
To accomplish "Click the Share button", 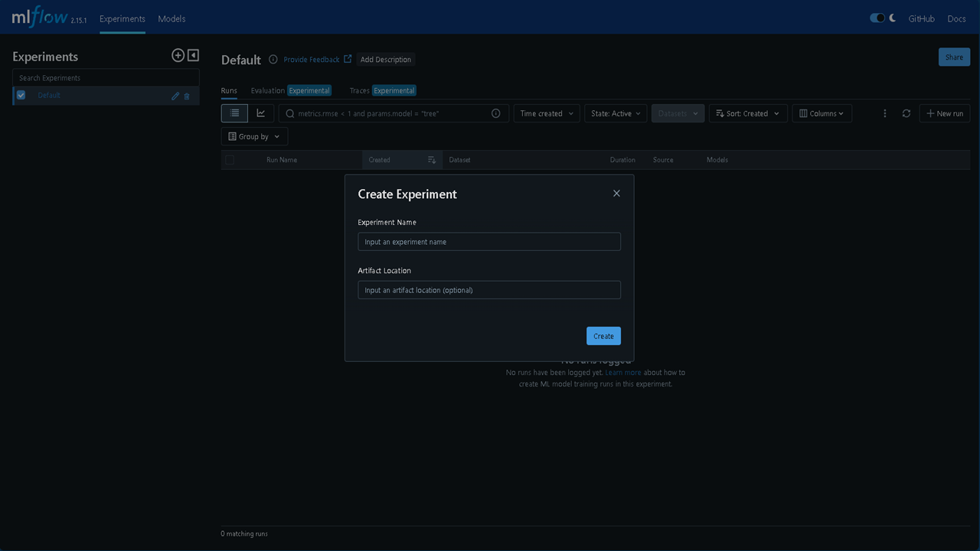I will pyautogui.click(x=954, y=57).
